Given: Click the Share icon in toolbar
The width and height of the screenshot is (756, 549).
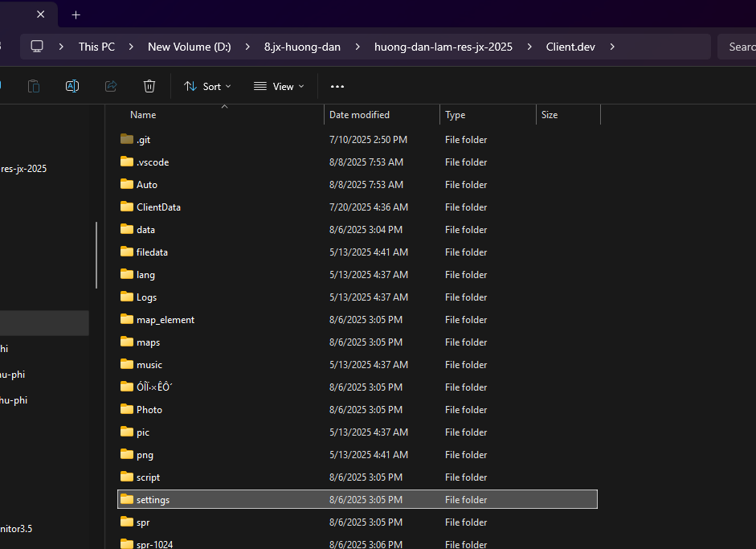Looking at the screenshot, I should 111,86.
